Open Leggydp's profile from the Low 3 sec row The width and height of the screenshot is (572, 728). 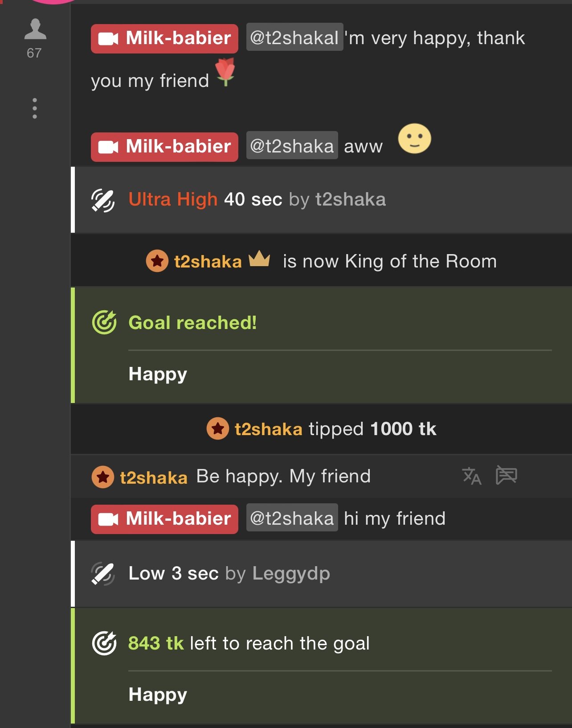pos(291,573)
